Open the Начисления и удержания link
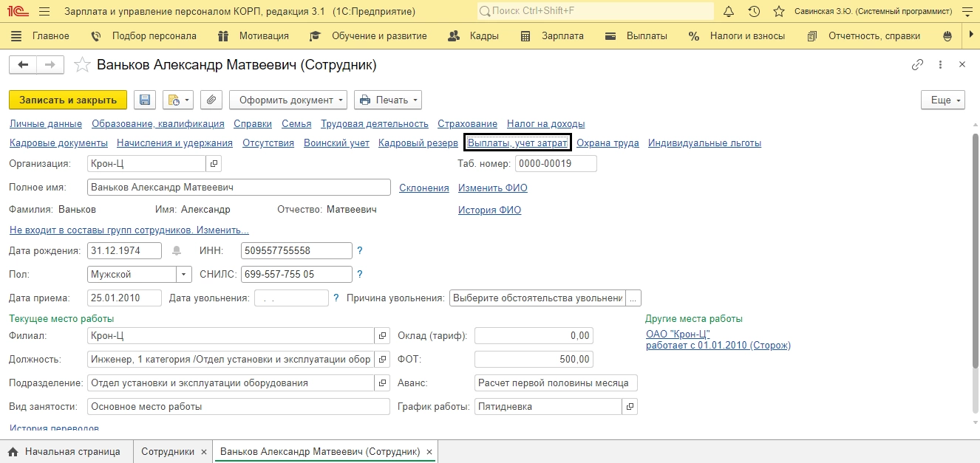 click(x=175, y=143)
